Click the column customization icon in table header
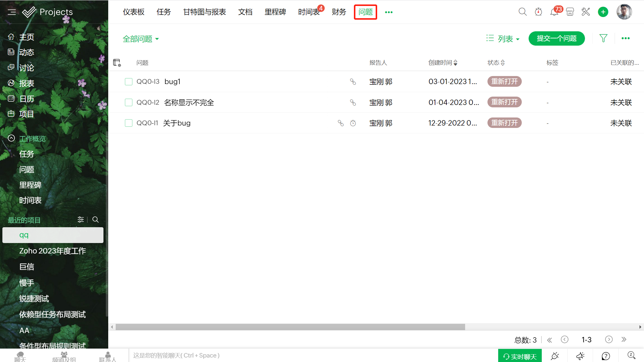This screenshot has height=362, width=644. tap(117, 63)
